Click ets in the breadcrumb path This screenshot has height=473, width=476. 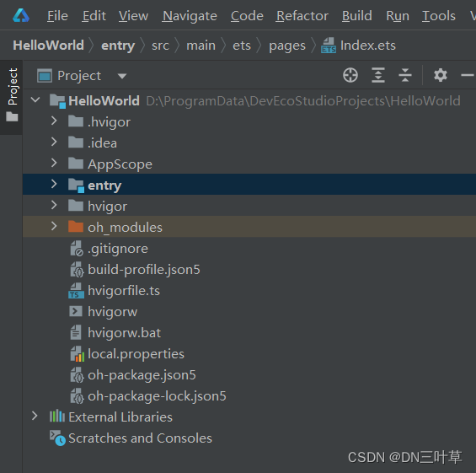[x=242, y=46]
